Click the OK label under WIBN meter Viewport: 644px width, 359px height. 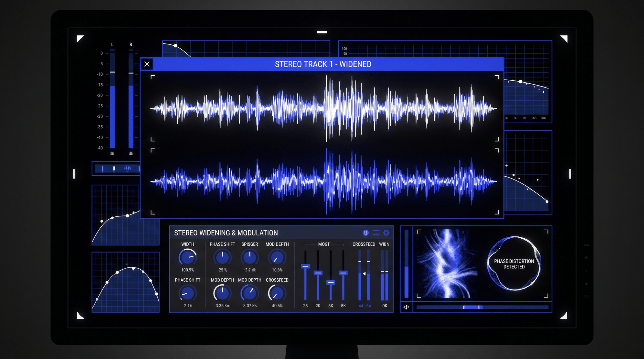[x=385, y=306]
